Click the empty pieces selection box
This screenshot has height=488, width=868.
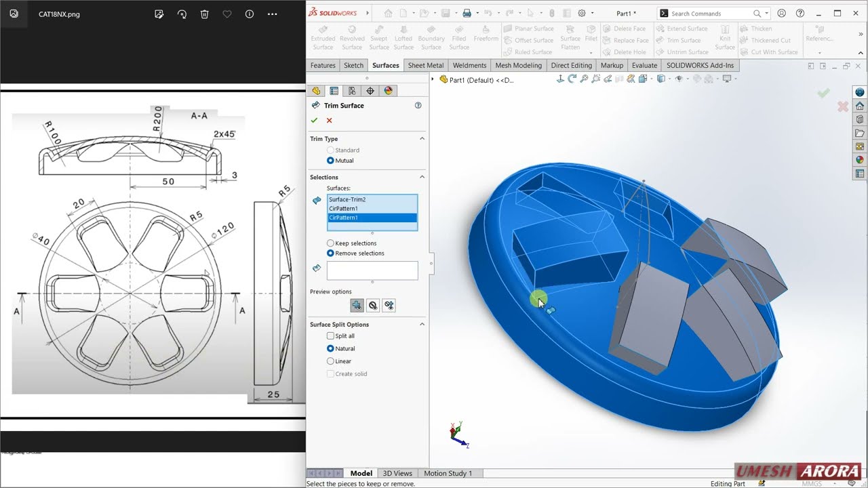pos(372,270)
